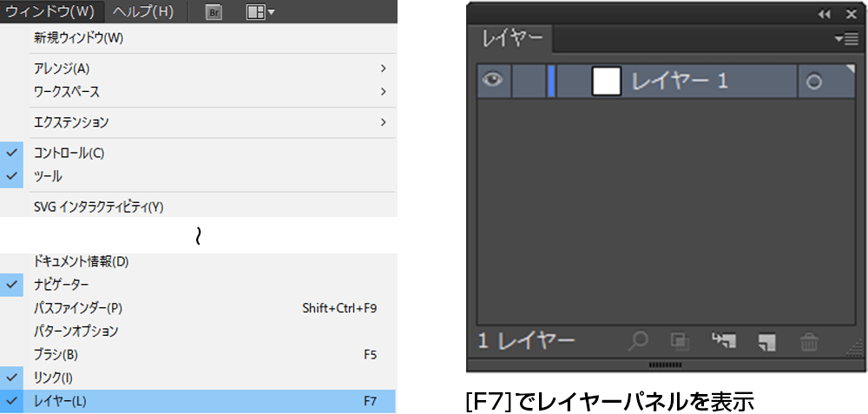Open the ヘルプ(H) menu
The height and width of the screenshot is (414, 868).
click(143, 11)
